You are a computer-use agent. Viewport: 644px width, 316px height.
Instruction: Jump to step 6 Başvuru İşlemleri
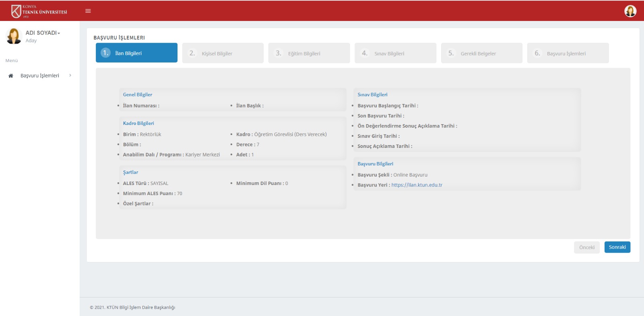(568, 53)
